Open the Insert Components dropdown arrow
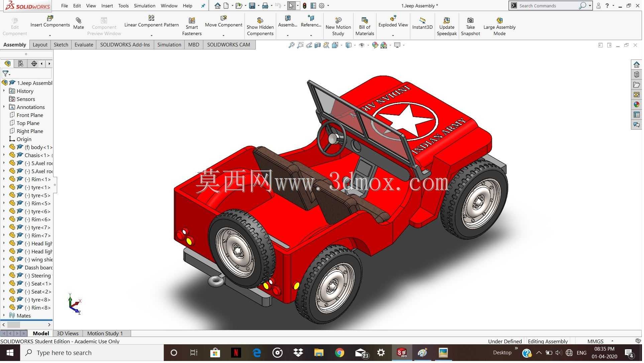The height and width of the screenshot is (363, 644). click(x=50, y=35)
